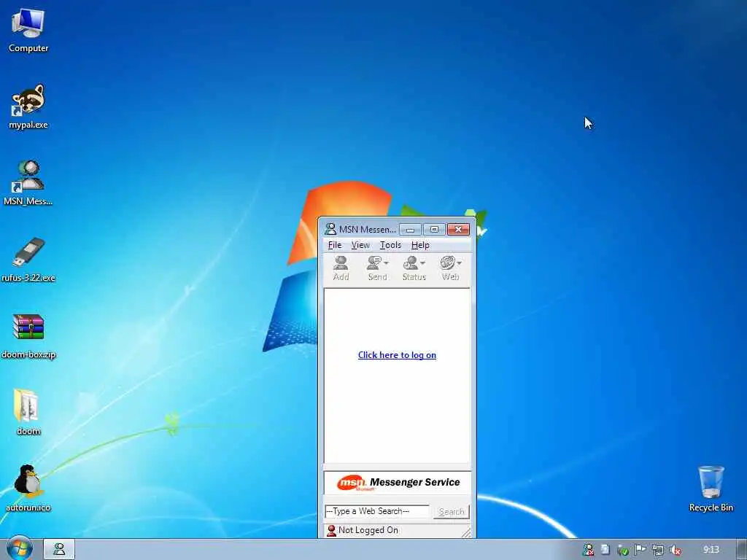Screen dimensions: 747x560
Task: Click the window resize grip in Messenger
Action: coord(466,532)
